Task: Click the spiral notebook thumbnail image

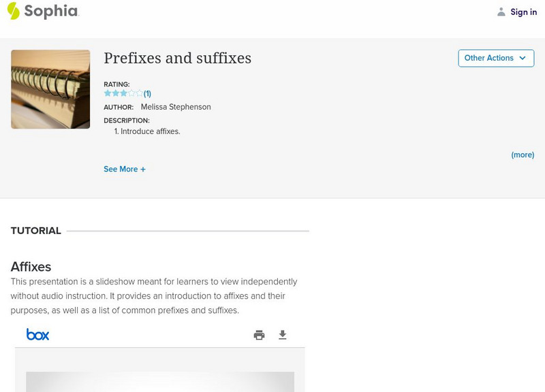Action: point(50,89)
